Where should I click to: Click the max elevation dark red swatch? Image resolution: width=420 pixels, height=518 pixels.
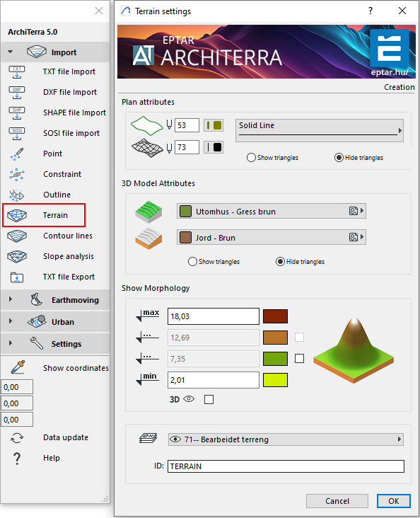(x=275, y=316)
